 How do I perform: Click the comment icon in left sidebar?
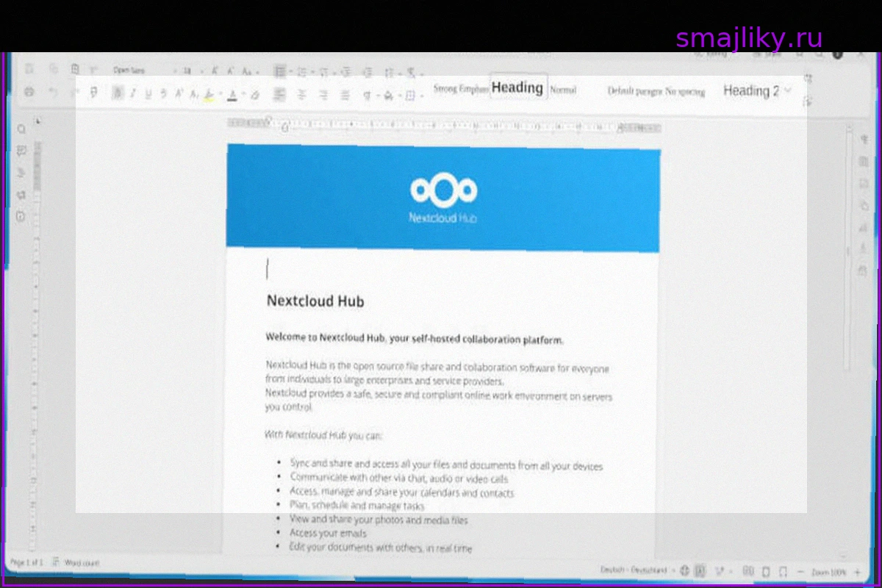click(x=21, y=151)
